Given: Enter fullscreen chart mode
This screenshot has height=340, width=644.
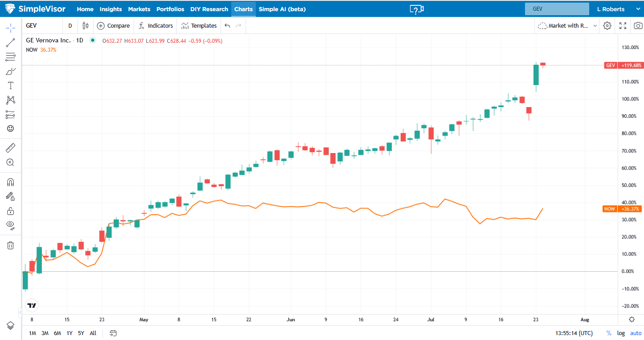Looking at the screenshot, I should click(x=623, y=26).
